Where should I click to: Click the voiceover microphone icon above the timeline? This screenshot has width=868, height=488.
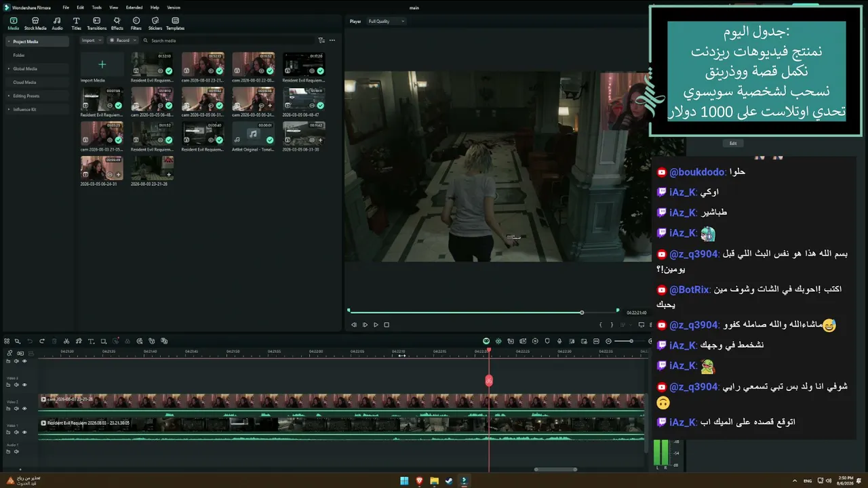[x=559, y=341]
